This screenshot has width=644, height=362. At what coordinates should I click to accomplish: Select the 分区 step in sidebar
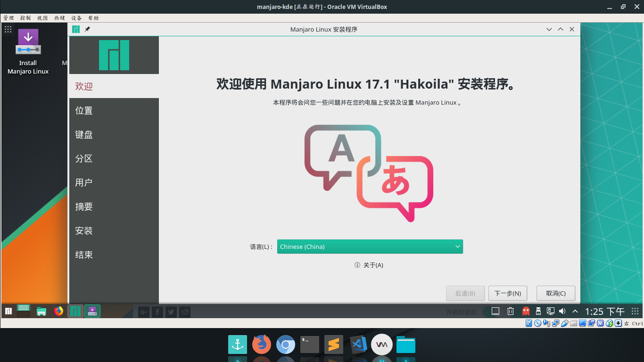click(114, 158)
